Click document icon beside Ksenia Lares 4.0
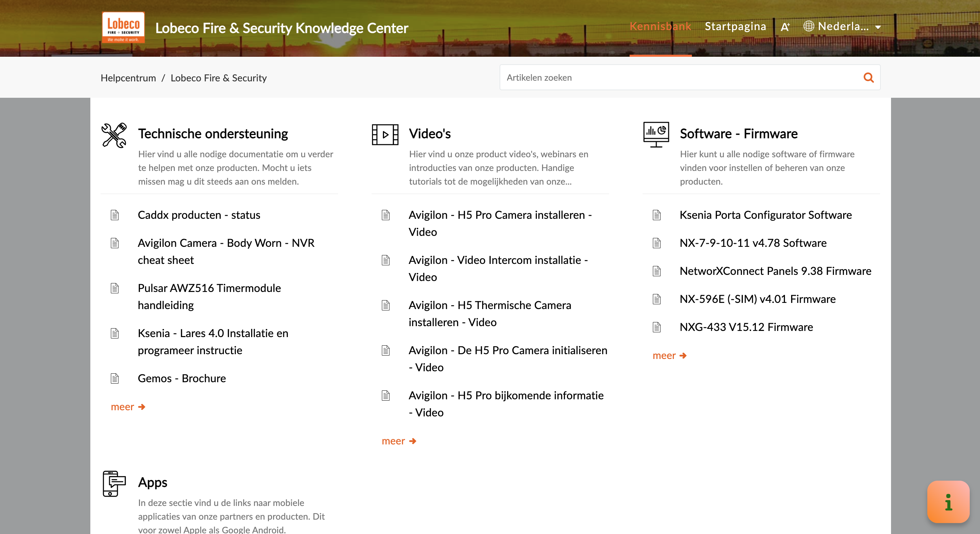The width and height of the screenshot is (980, 534). (115, 333)
